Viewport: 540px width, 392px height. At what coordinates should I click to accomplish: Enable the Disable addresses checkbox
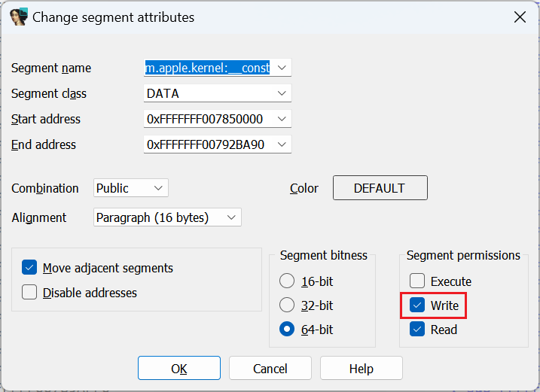point(30,293)
